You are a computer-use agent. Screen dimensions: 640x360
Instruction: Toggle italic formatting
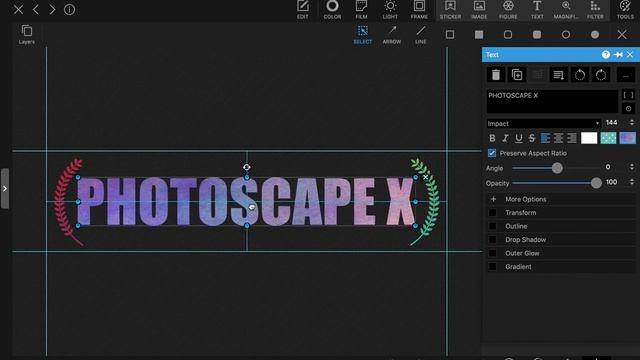pos(505,138)
